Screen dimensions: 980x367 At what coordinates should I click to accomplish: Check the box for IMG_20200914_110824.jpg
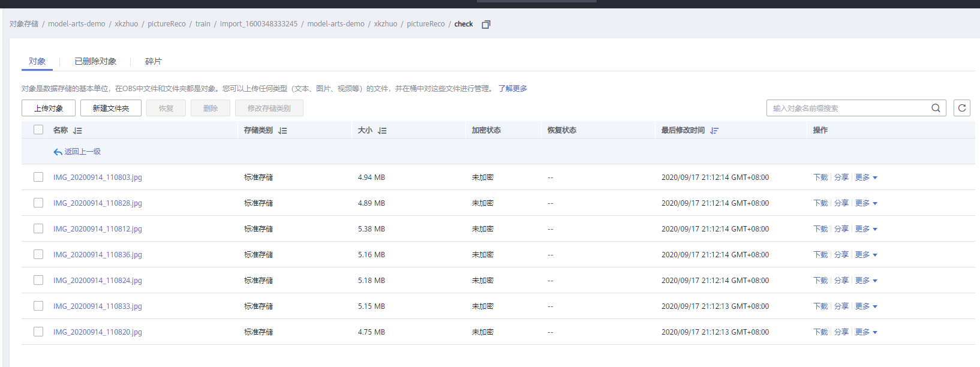pyautogui.click(x=38, y=280)
